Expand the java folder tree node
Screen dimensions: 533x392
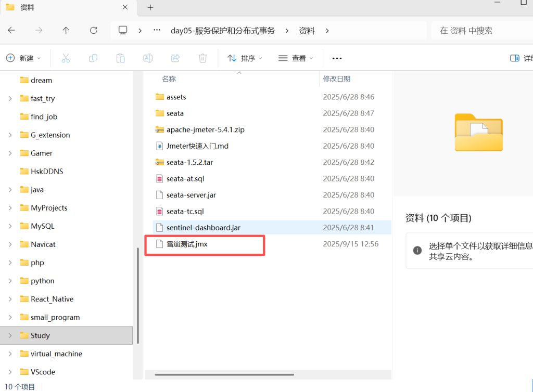[10, 190]
